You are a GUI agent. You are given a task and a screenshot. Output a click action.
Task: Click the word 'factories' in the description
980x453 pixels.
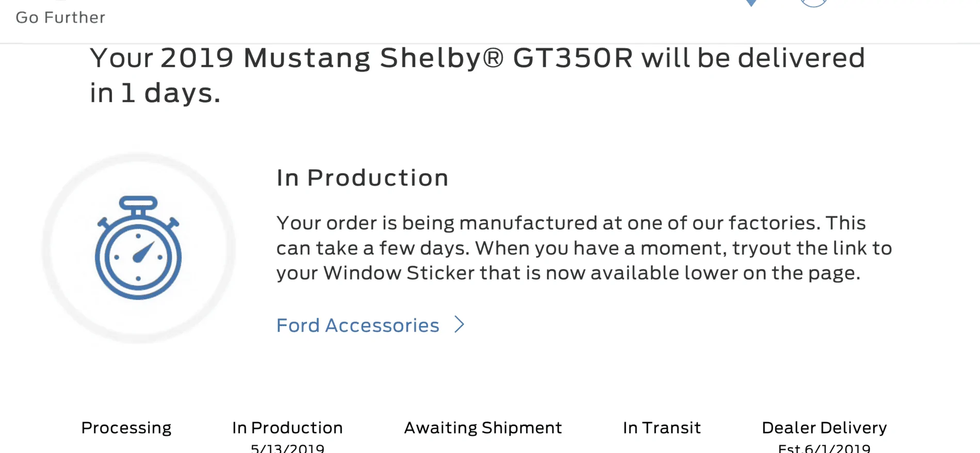pyautogui.click(x=774, y=223)
